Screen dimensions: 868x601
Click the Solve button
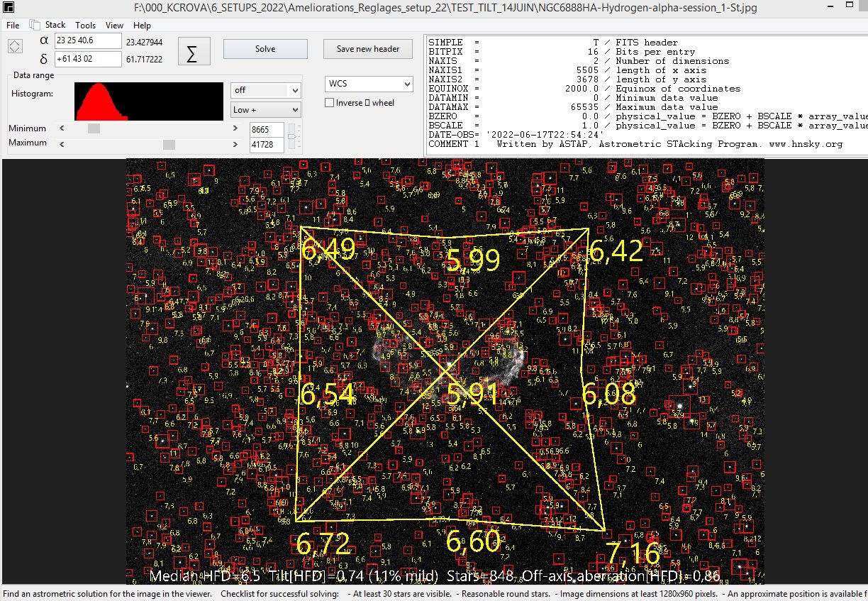265,49
